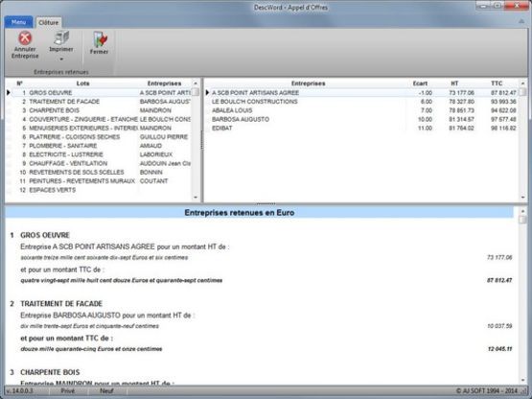Image resolution: width=532 pixels, height=399 pixels.
Task: Click the Annuler Entreprise red cross icon
Action: [x=25, y=38]
